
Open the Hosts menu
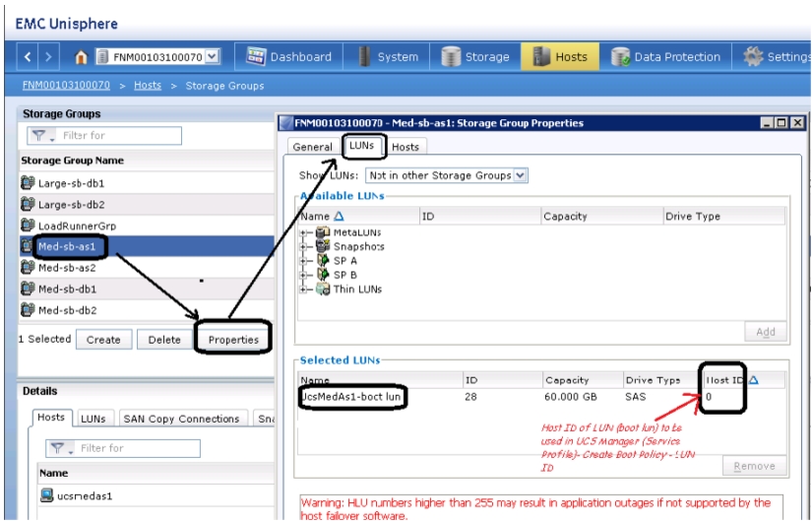(x=560, y=56)
